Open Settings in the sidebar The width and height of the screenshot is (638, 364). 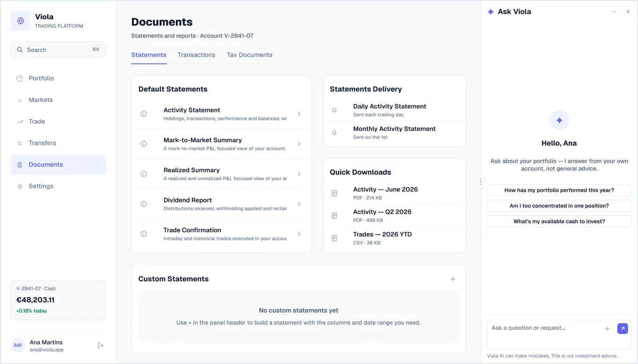[58, 186]
